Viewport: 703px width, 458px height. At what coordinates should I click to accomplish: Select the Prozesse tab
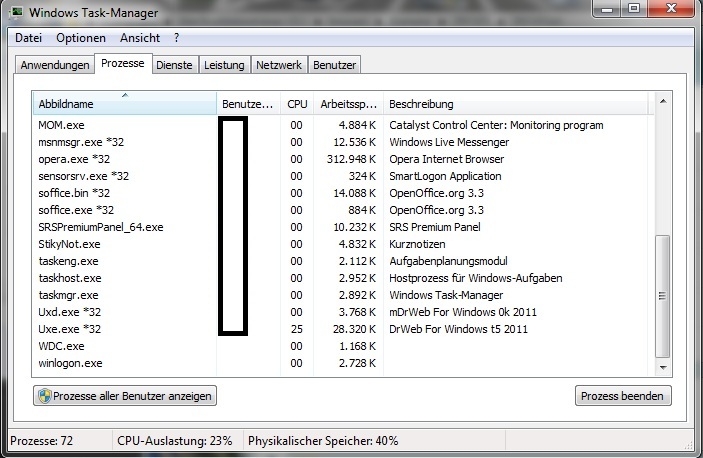pyautogui.click(x=123, y=64)
